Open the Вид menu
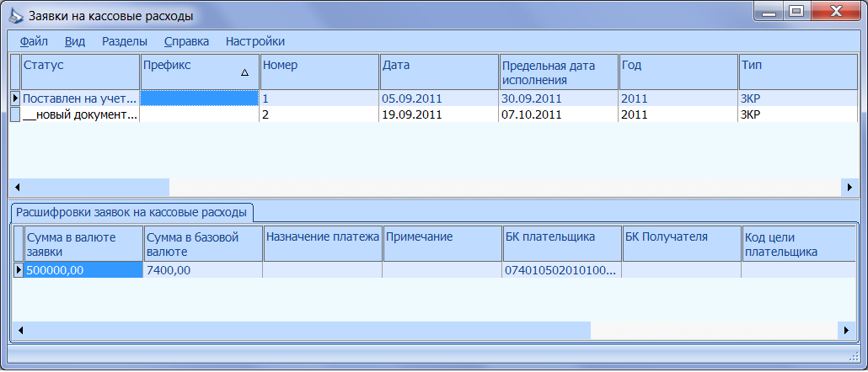 click(75, 41)
